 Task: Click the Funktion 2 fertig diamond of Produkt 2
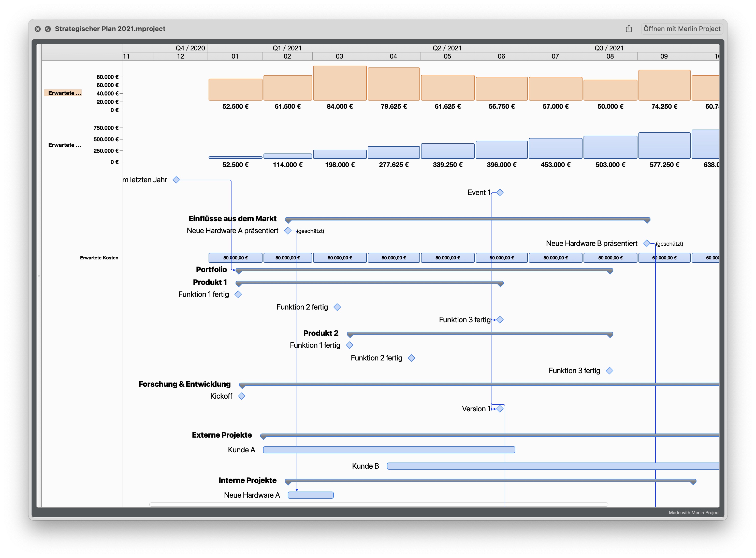tap(411, 358)
